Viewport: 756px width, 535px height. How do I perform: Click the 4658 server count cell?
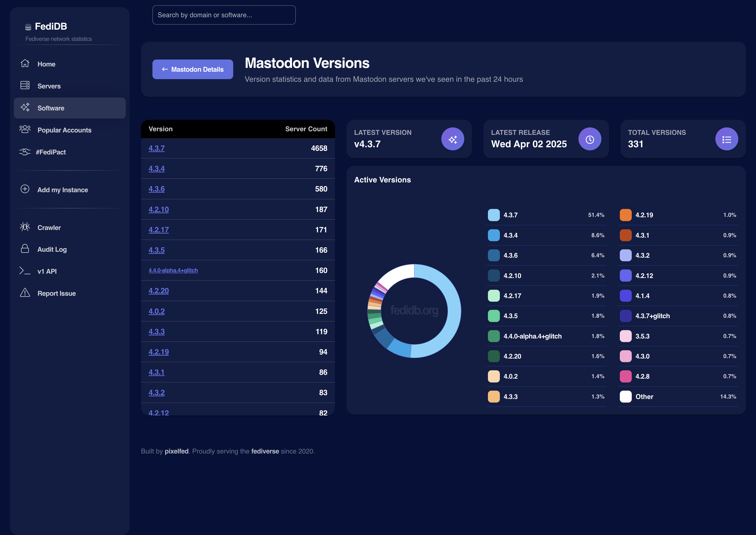tap(319, 148)
